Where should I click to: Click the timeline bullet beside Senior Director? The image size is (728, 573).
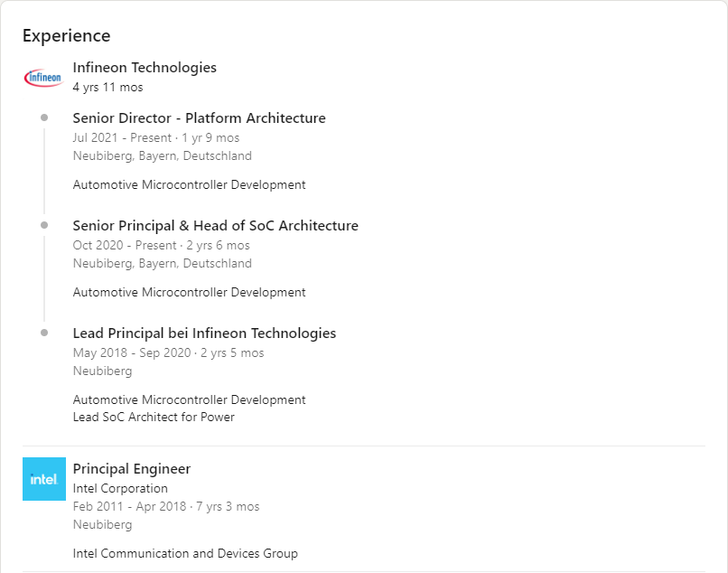coord(44,117)
